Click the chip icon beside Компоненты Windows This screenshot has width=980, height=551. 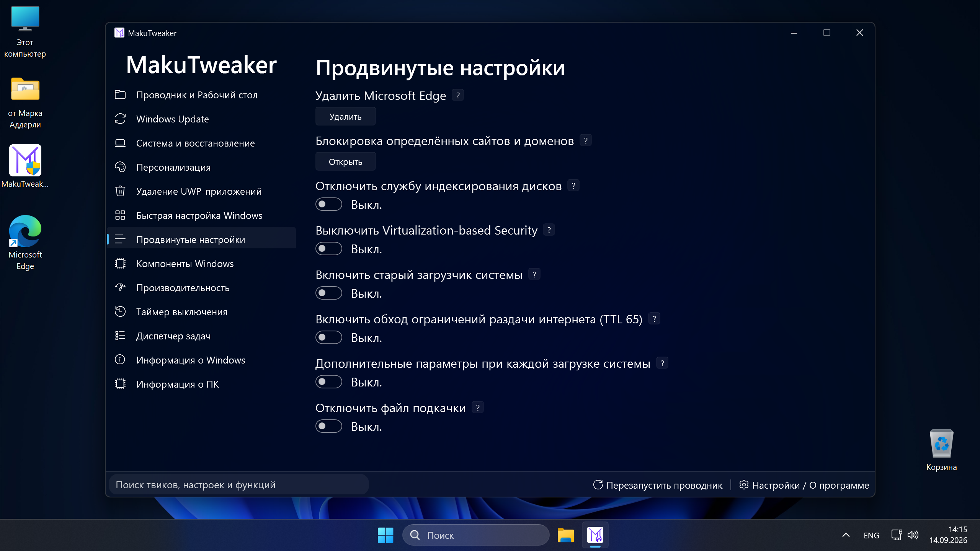point(120,263)
